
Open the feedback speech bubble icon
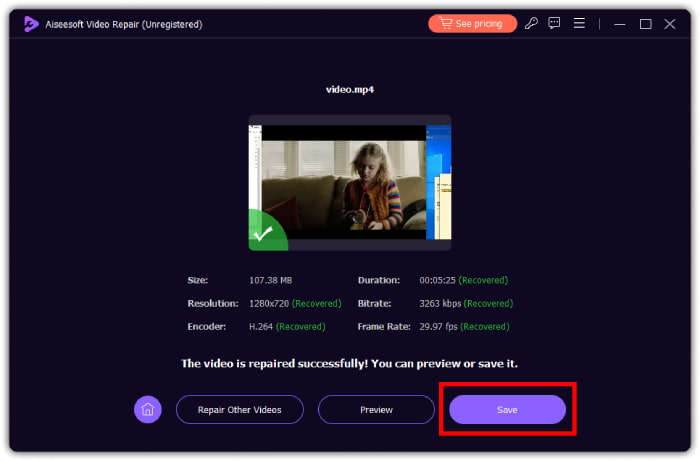click(555, 23)
